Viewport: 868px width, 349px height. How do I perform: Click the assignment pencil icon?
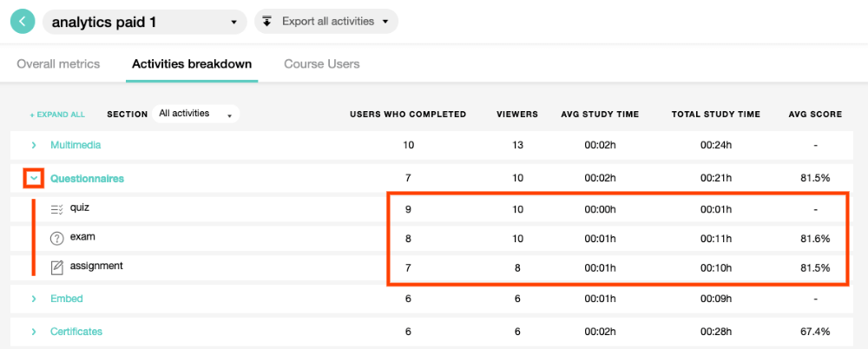pos(57,267)
